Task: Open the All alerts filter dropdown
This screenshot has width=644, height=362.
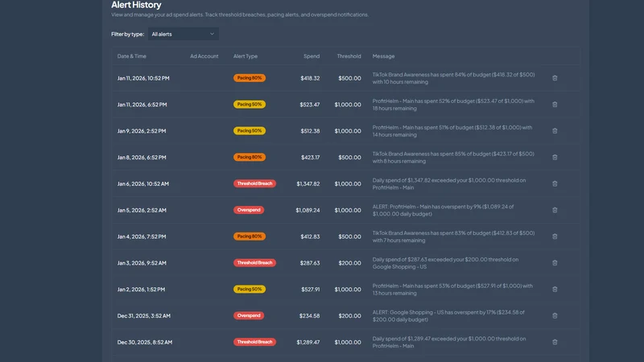Action: click(x=184, y=34)
